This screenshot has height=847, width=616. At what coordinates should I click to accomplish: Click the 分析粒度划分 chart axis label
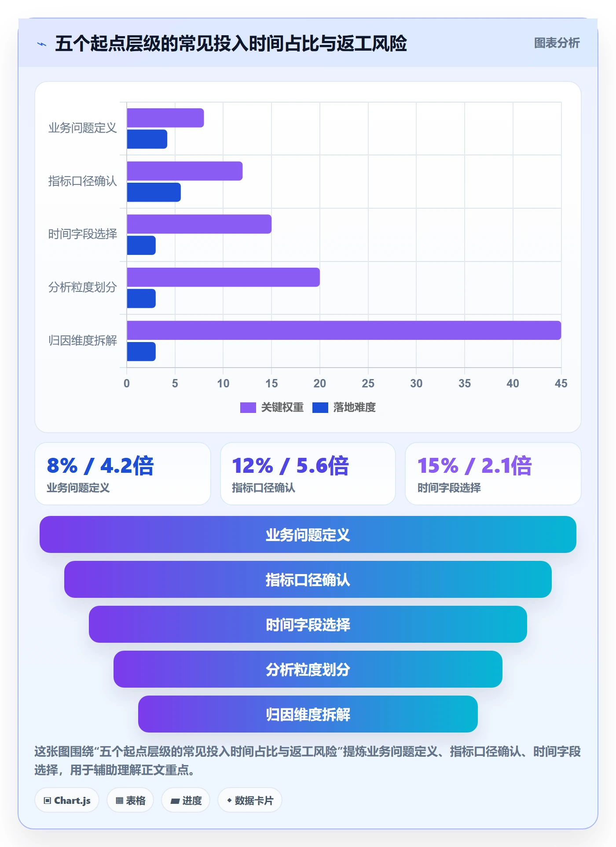pyautogui.click(x=82, y=287)
